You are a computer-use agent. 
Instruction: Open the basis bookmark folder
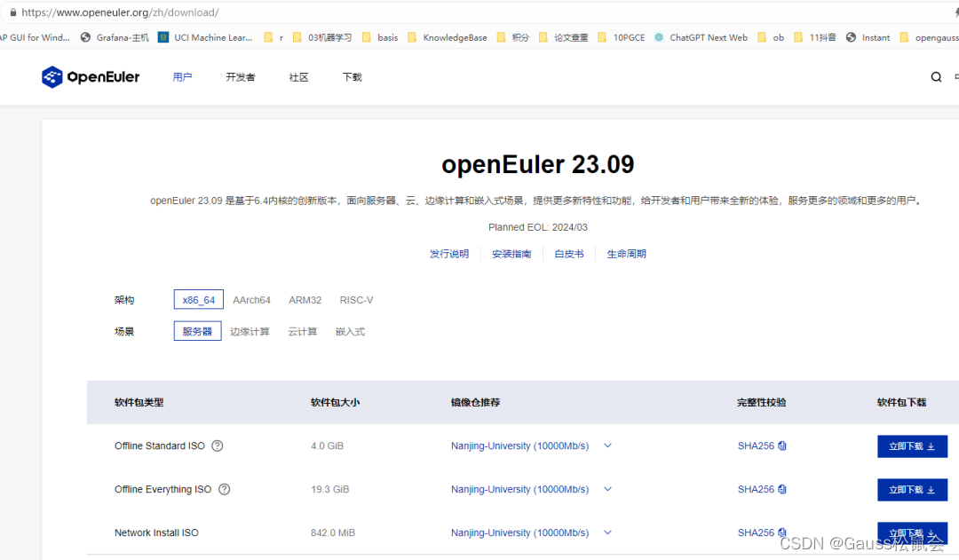pyautogui.click(x=380, y=37)
